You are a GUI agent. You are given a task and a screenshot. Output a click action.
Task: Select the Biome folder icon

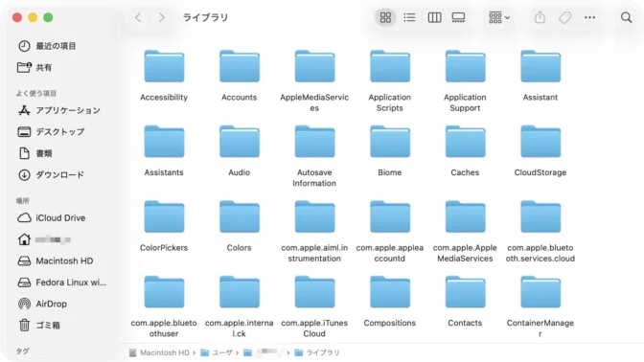[390, 142]
